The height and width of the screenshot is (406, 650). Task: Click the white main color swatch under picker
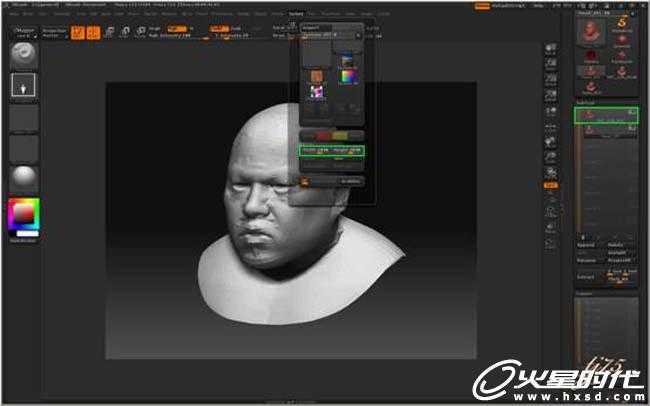pyautogui.click(x=27, y=233)
